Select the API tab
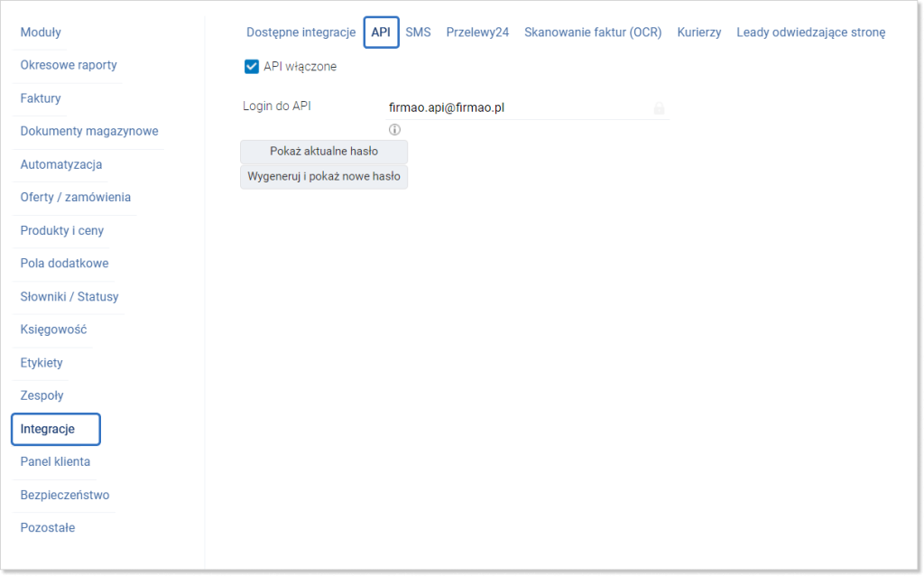The height and width of the screenshot is (576, 924). tap(381, 33)
